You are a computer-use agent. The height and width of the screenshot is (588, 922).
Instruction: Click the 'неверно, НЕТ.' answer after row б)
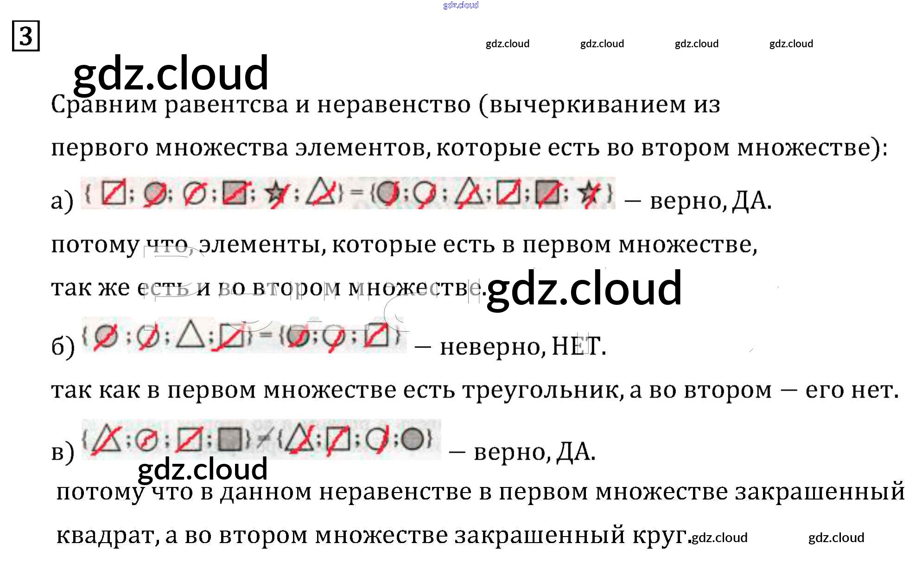522,347
